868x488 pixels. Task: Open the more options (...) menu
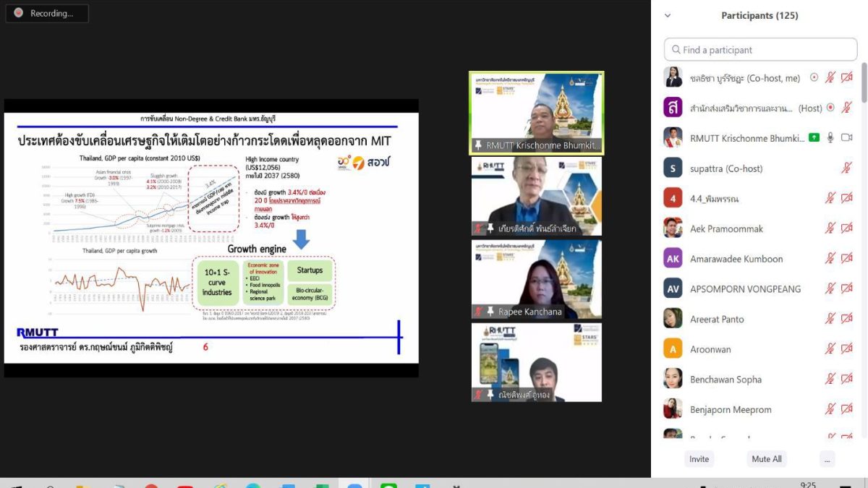tap(827, 459)
